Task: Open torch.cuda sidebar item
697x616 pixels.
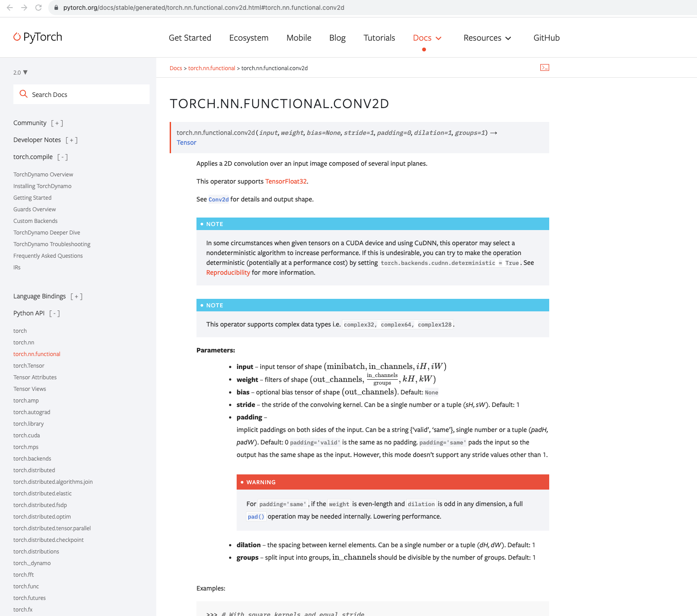Action: (x=27, y=435)
